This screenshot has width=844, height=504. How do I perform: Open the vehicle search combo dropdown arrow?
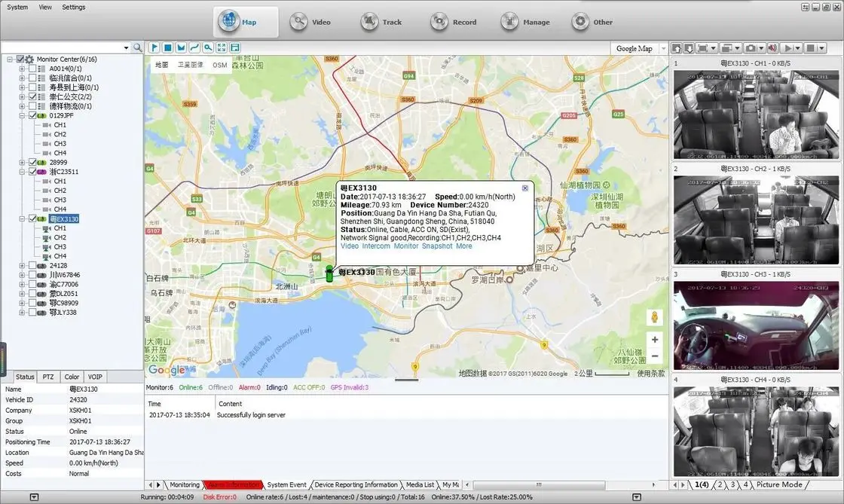(126, 48)
